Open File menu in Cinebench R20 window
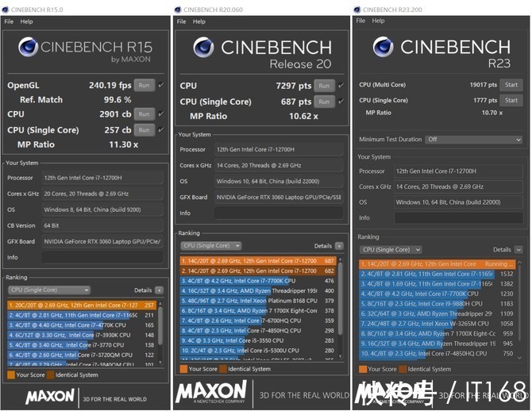Image resolution: width=532 pixels, height=411 pixels. [x=182, y=21]
